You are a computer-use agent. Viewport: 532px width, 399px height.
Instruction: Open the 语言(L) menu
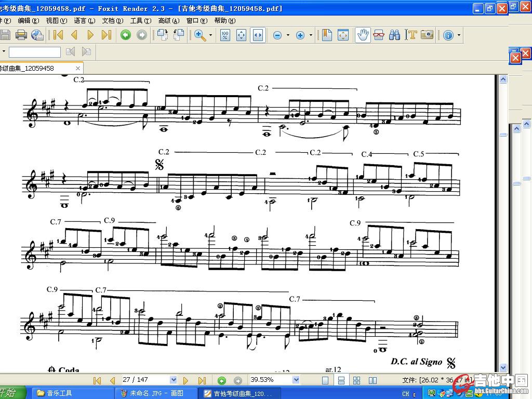pos(85,21)
